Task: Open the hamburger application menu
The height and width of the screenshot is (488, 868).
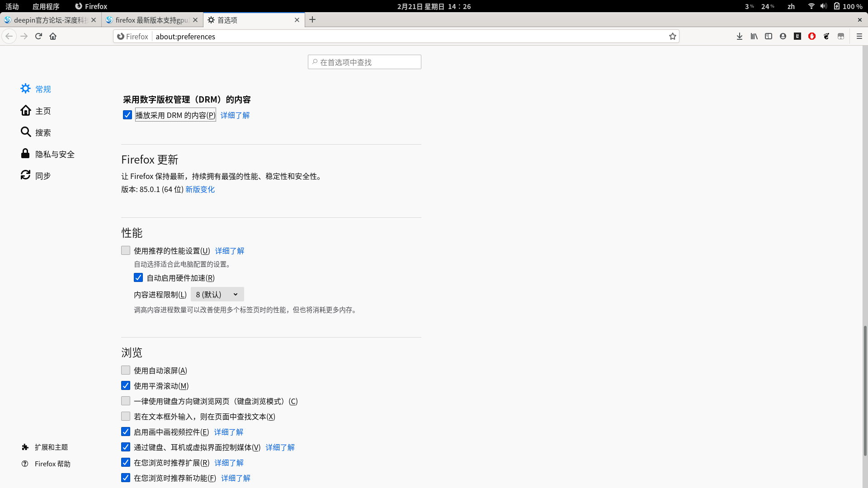Action: click(859, 36)
